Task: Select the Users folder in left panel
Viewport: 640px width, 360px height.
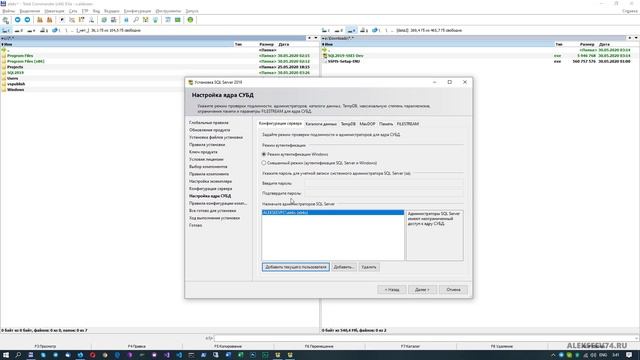Action: (x=12, y=78)
